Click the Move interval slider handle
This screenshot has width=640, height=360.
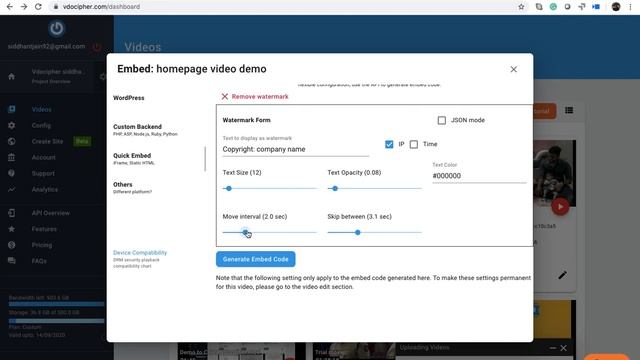(x=245, y=232)
